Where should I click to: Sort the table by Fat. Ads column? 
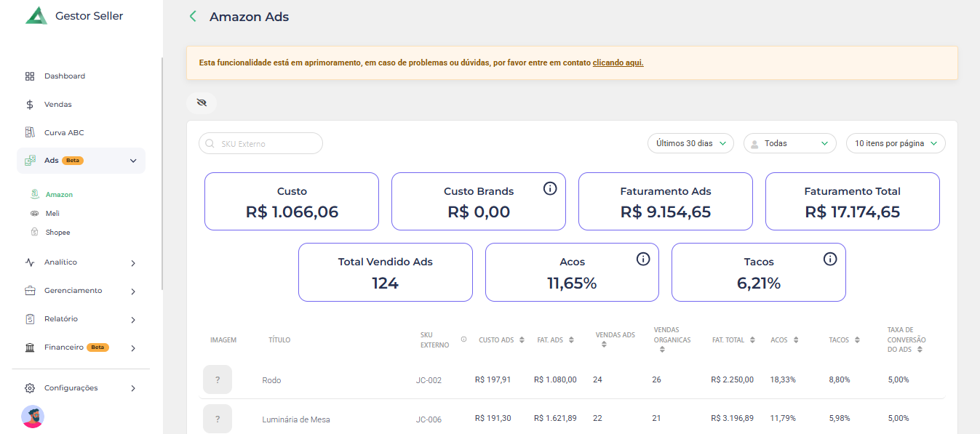tap(571, 340)
